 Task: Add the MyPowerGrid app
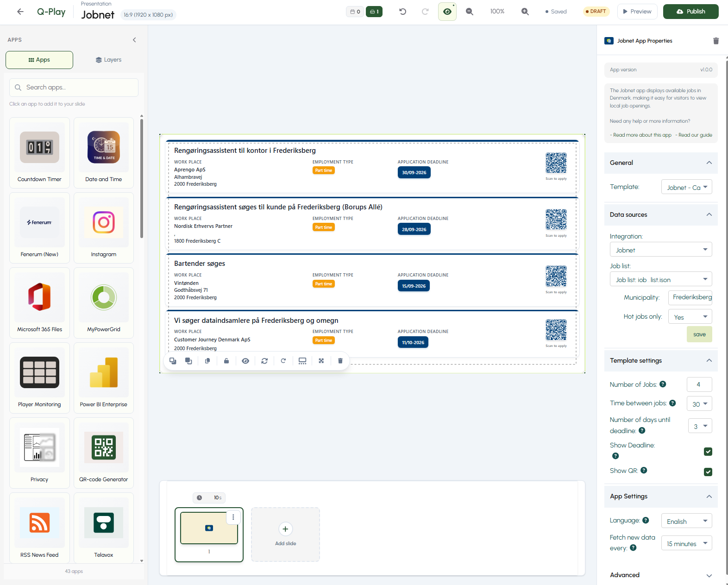point(104,303)
